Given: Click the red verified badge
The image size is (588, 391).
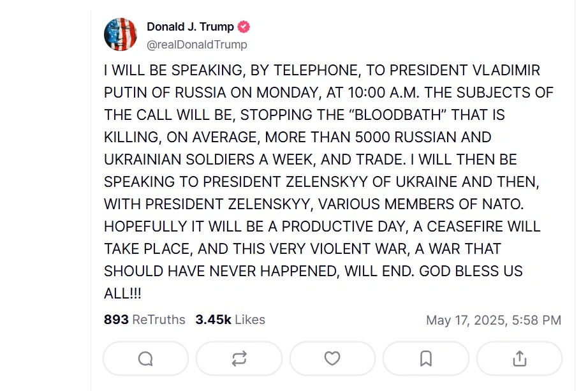Looking at the screenshot, I should click(244, 27).
